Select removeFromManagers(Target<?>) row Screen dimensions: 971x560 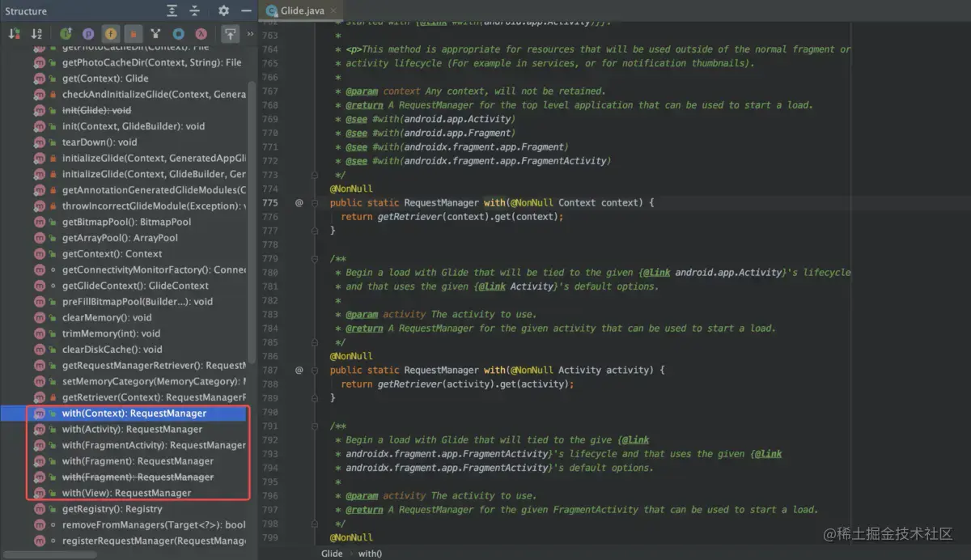pos(123,525)
